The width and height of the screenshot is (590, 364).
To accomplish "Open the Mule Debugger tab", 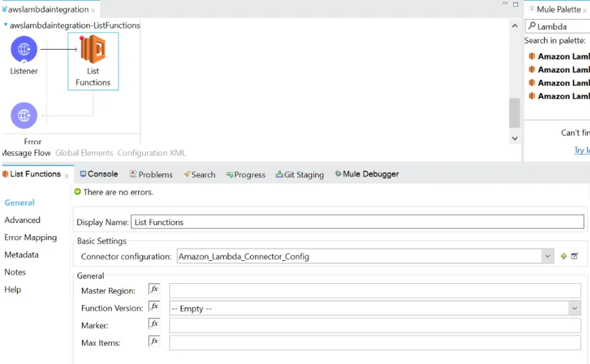I will pos(366,173).
